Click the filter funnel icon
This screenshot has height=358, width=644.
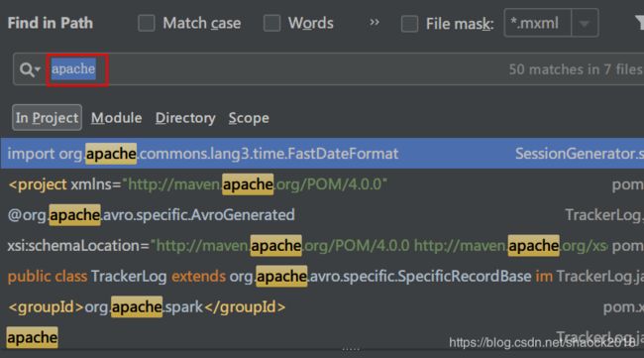coord(639,23)
